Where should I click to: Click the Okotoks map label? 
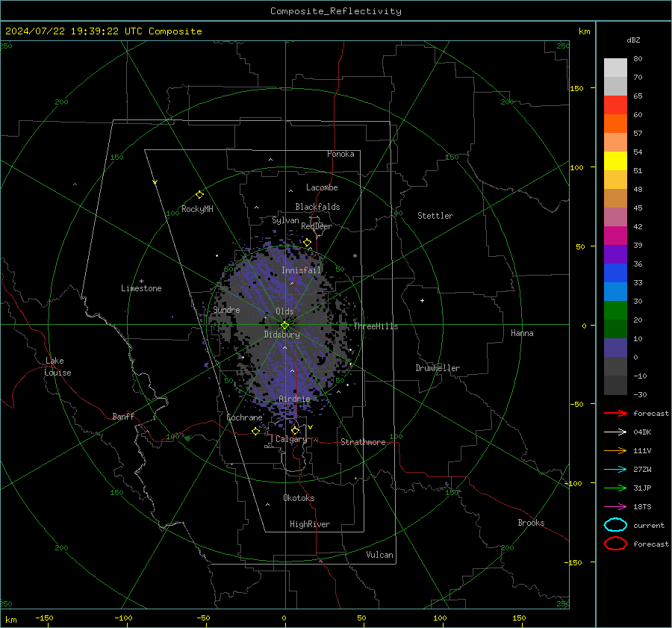click(x=299, y=498)
